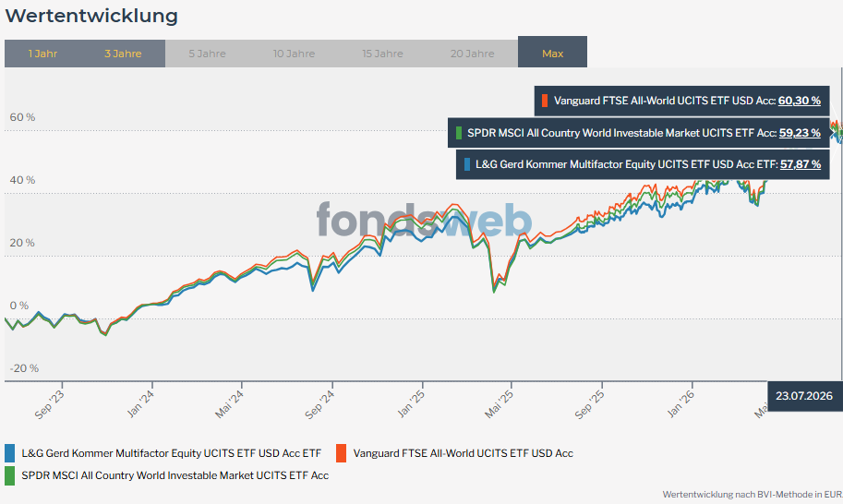Click the Mai '24 axis label
The image size is (843, 504).
point(229,404)
